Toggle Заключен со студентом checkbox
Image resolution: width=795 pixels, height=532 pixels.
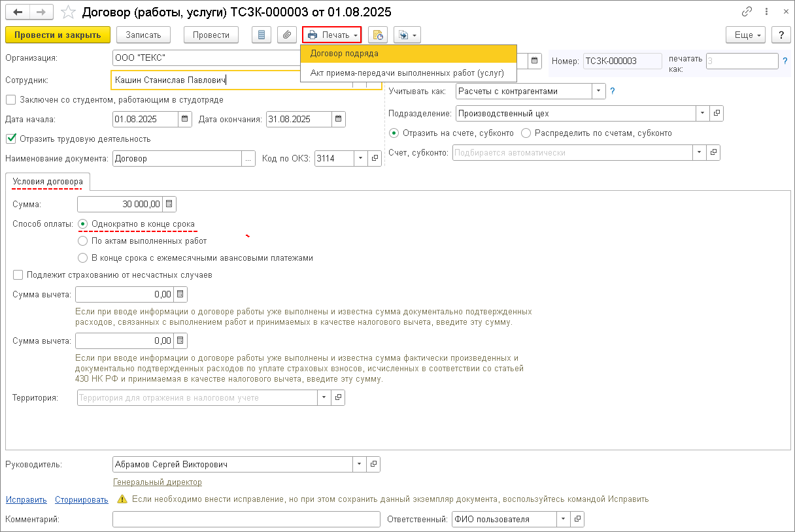(10, 100)
